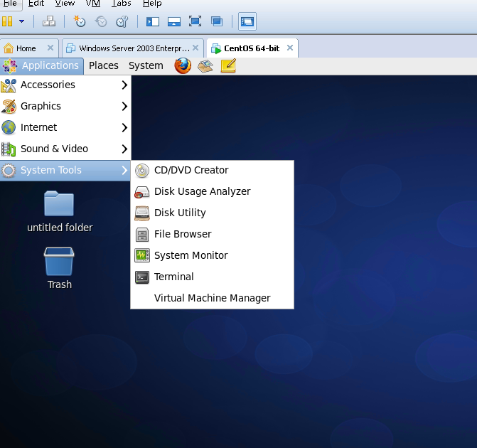Click the send Ctrl+Alt+Del toolbar icon
This screenshot has width=477, height=448.
click(49, 21)
